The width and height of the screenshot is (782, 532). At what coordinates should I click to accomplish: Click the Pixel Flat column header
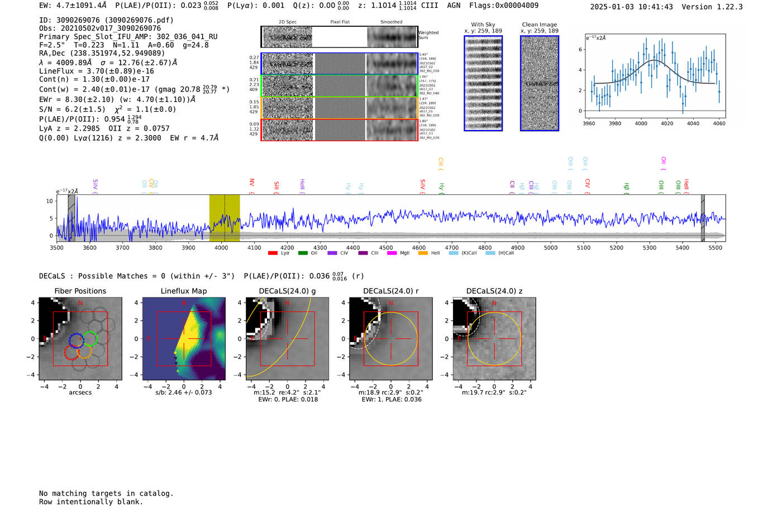point(340,22)
